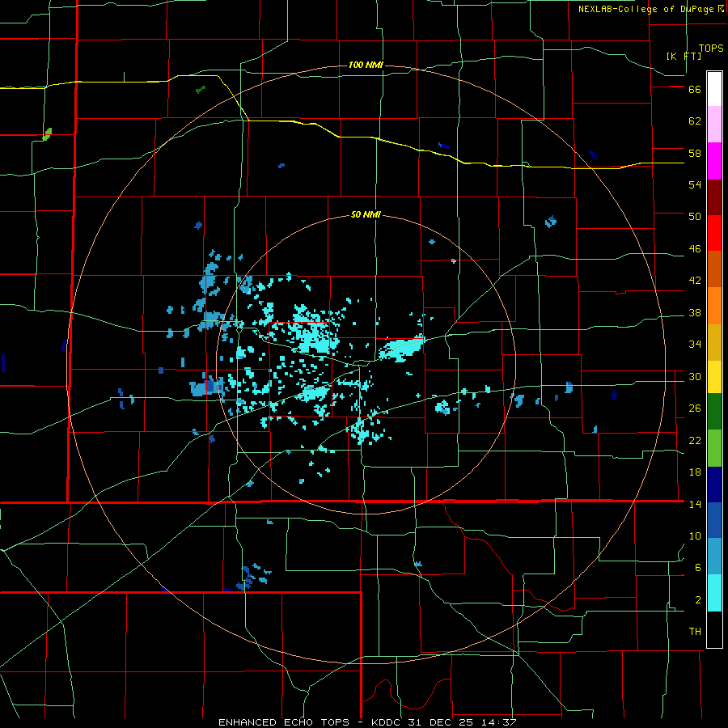728x728 pixels.
Task: Click the dark orange legend swatch
Action: coord(714,269)
